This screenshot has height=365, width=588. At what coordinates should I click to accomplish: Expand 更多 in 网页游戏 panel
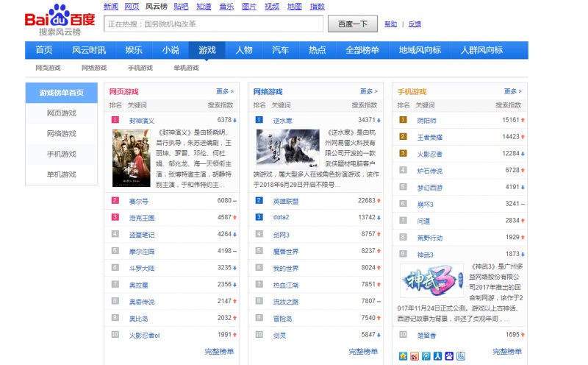click(225, 92)
